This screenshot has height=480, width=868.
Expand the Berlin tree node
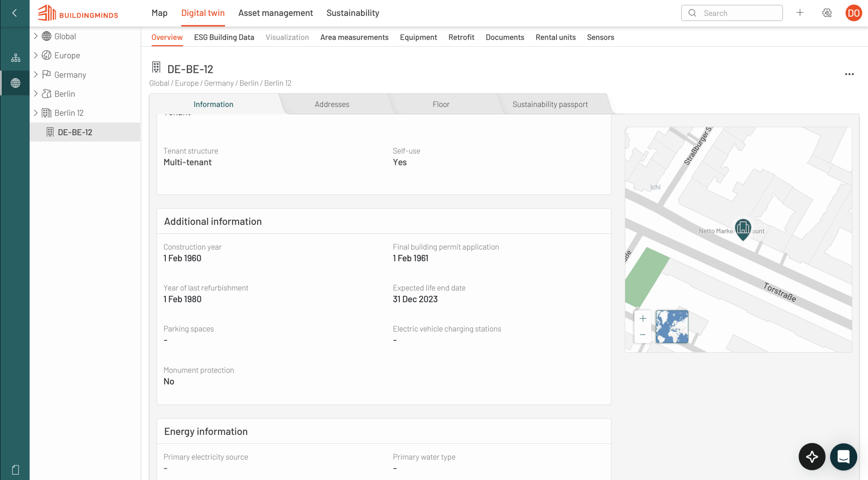(x=36, y=94)
